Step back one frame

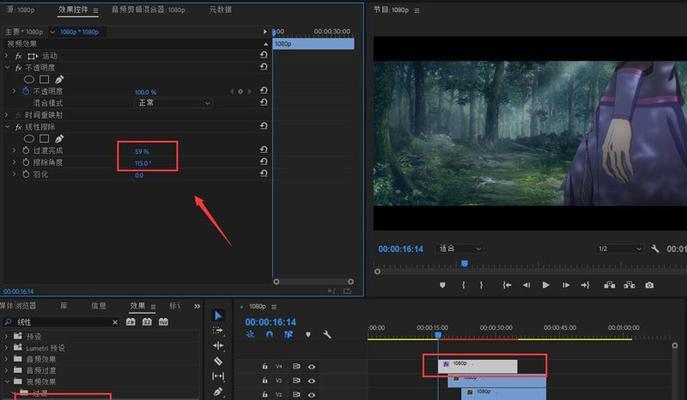(526, 285)
